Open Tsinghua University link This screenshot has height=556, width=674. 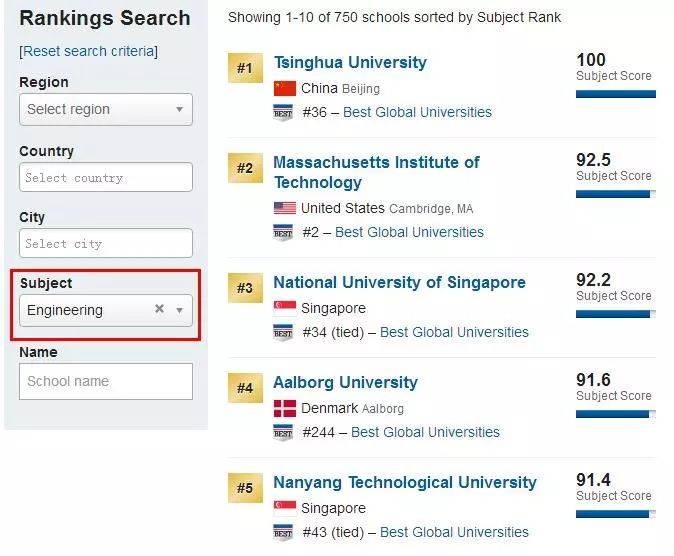pos(350,62)
